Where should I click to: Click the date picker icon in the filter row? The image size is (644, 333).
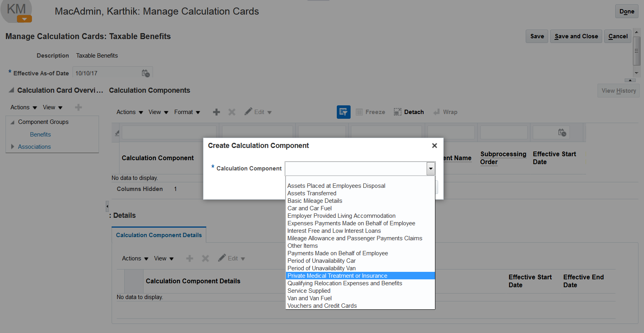[x=562, y=133]
